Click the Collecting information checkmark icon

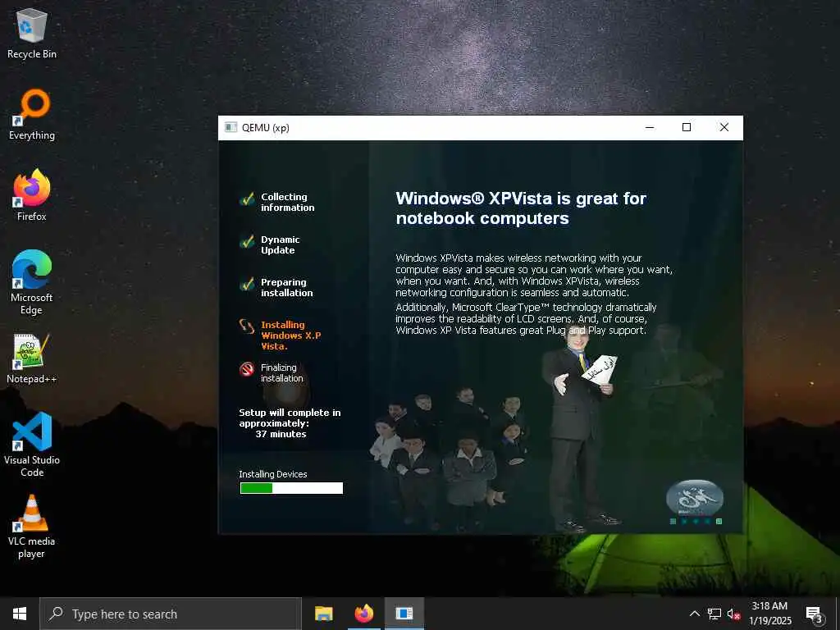point(247,199)
